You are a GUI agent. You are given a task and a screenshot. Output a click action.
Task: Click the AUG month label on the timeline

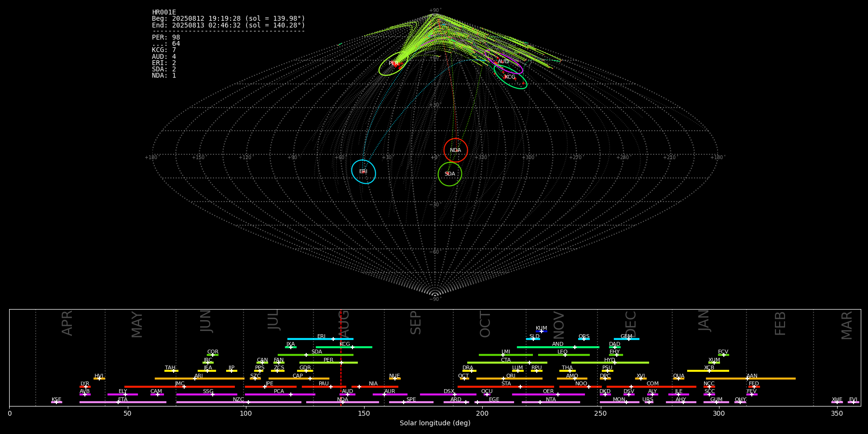(x=344, y=325)
